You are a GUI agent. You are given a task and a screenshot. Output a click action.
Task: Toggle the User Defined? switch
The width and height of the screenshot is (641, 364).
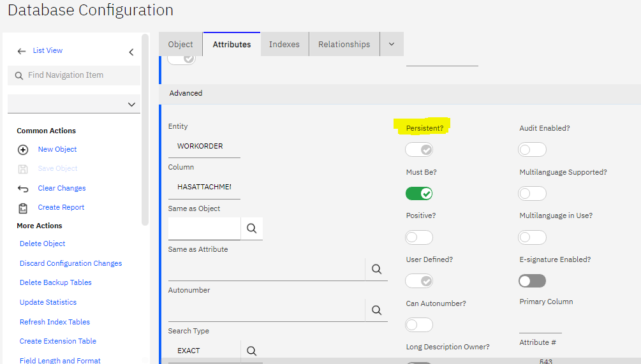419,281
